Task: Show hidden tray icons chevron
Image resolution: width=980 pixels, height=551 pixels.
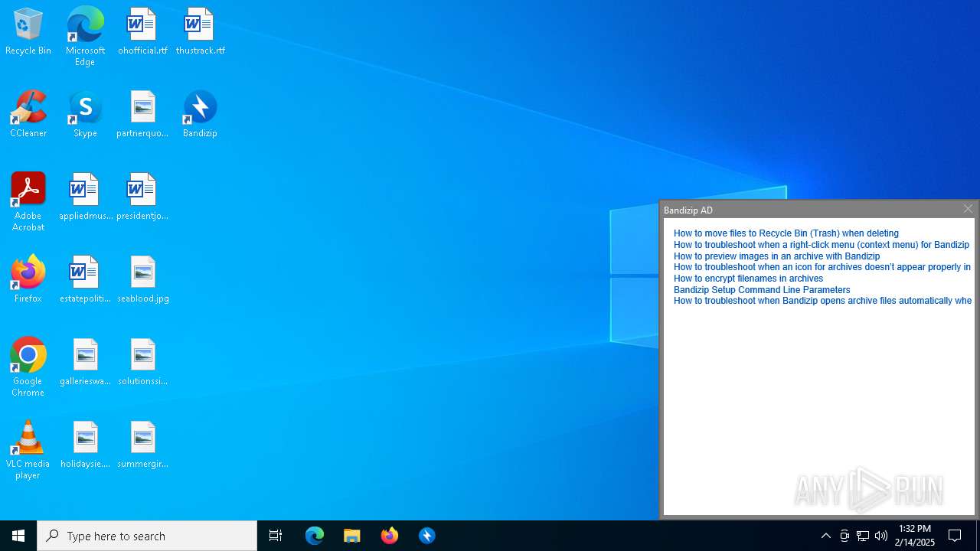Action: 825,536
